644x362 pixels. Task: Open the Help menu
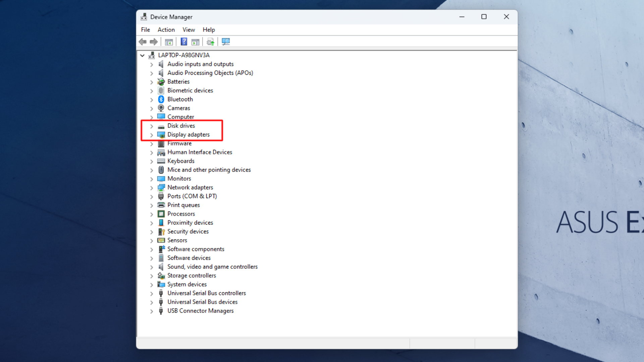pos(208,29)
